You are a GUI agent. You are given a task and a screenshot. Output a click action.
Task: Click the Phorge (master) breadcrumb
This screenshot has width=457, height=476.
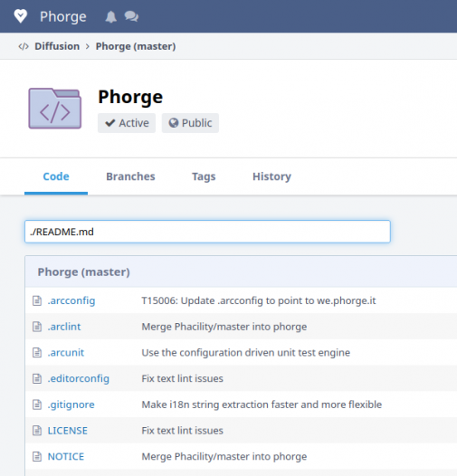136,46
